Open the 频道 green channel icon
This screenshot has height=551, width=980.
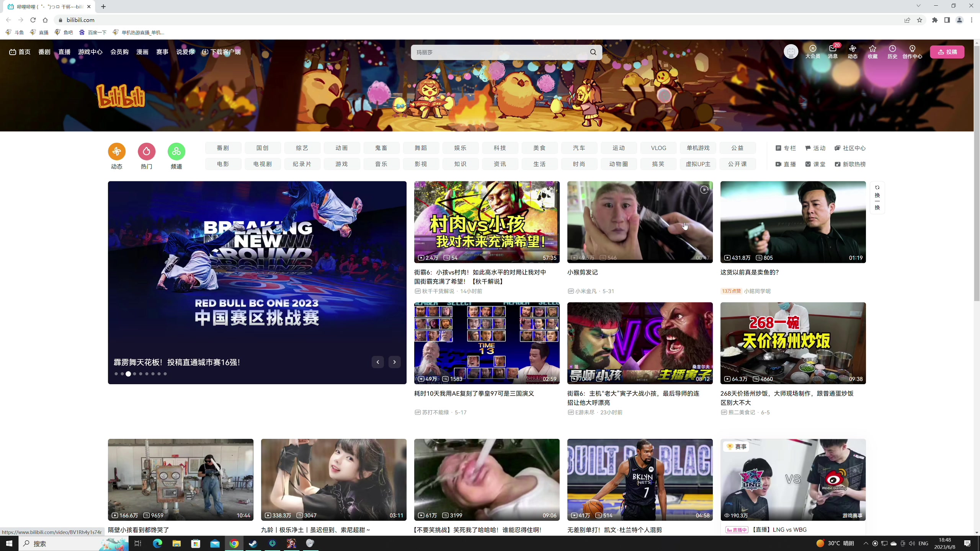click(176, 152)
